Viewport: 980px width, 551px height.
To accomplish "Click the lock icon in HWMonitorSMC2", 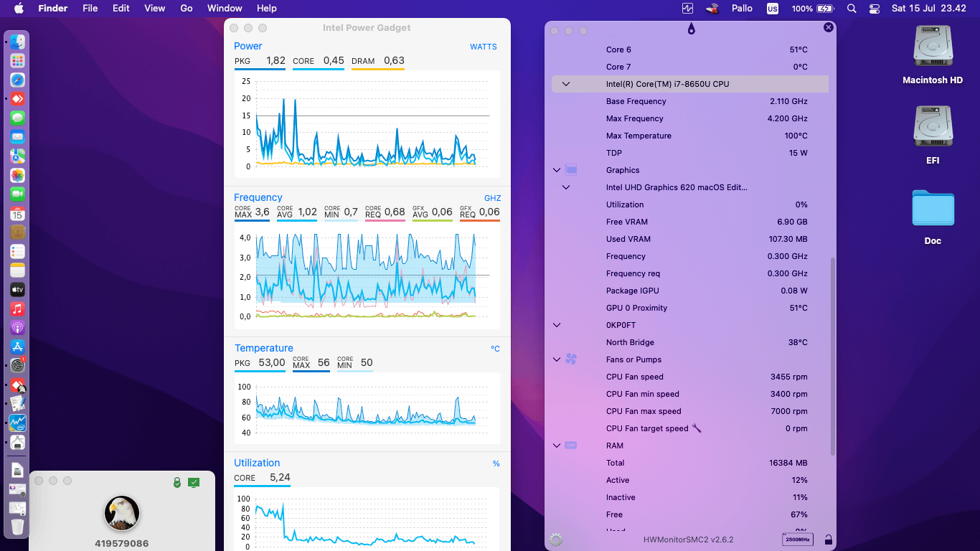I will coord(829,540).
